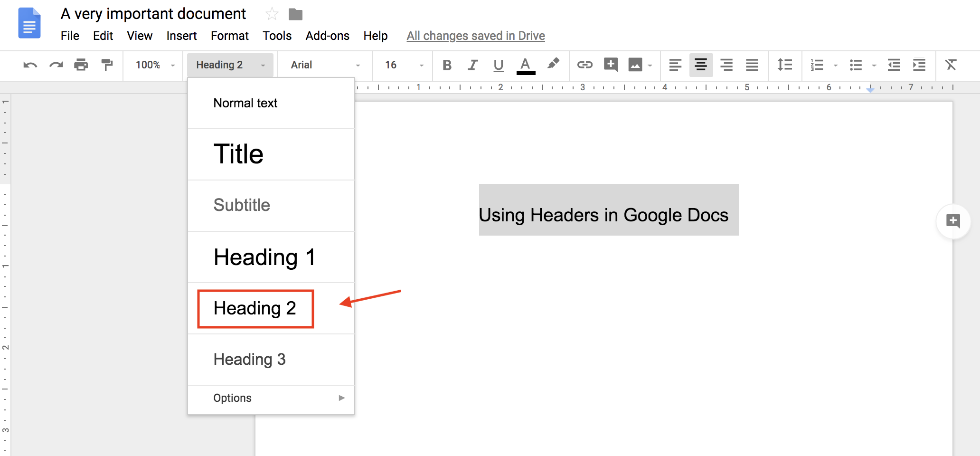Open the Add-ons menu
Screen dimensions: 980x456
(x=328, y=36)
